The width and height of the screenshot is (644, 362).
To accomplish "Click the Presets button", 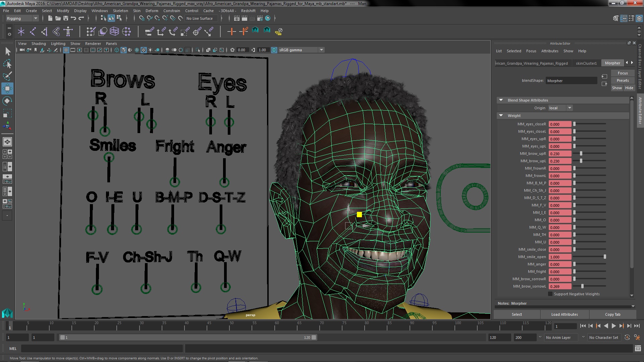I will click(x=623, y=80).
